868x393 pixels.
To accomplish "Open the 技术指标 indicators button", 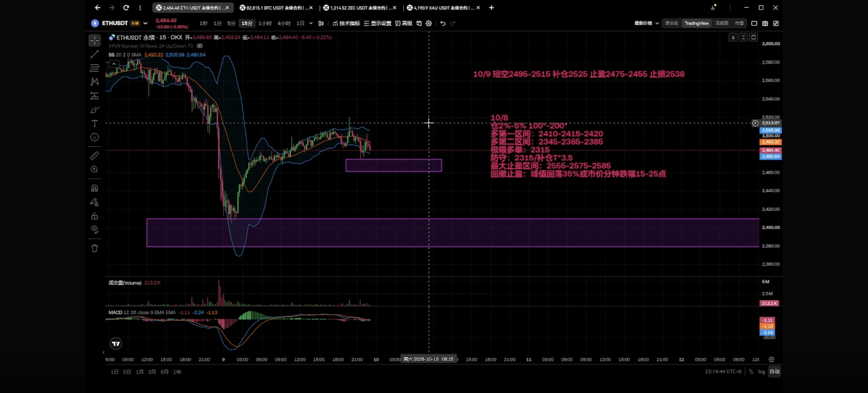I will (x=346, y=23).
